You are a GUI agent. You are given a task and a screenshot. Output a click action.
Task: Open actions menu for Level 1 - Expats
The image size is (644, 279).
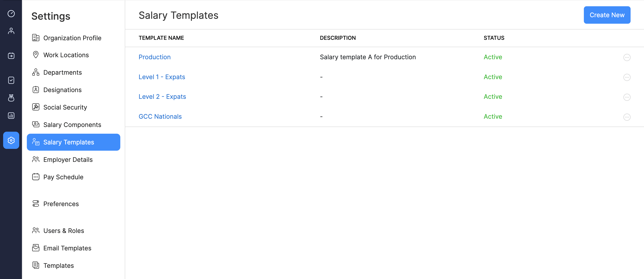[627, 77]
